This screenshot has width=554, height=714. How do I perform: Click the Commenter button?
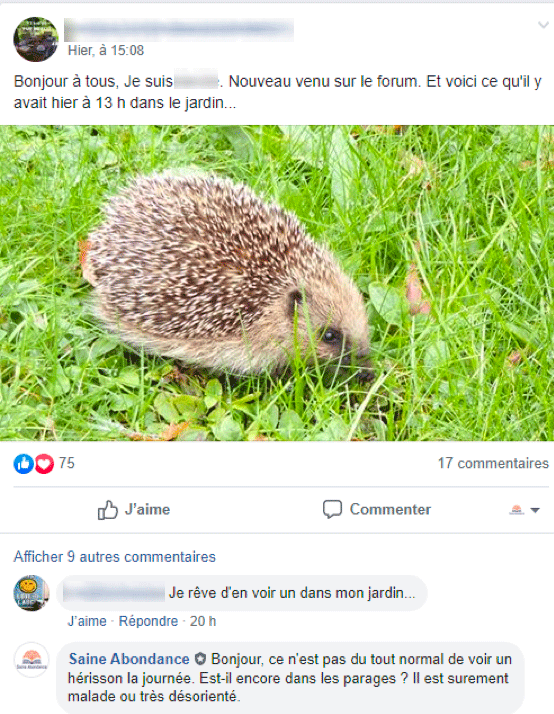376,509
